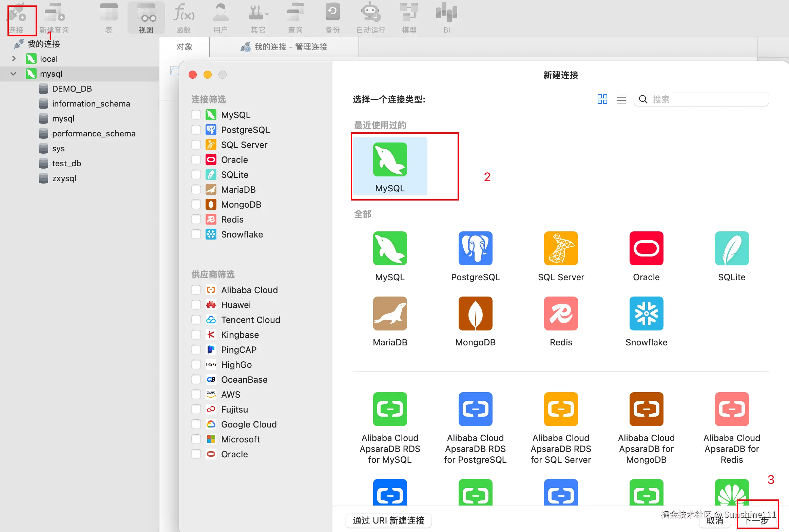Select Alibaba Cloud ApsaraDB RDS for MySQL
Image resolution: width=789 pixels, height=532 pixels.
pos(390,410)
